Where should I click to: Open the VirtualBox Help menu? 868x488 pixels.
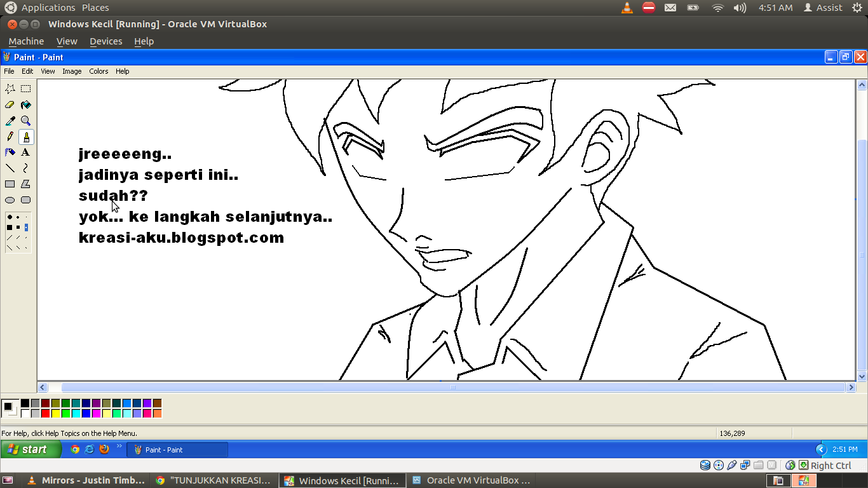click(144, 41)
